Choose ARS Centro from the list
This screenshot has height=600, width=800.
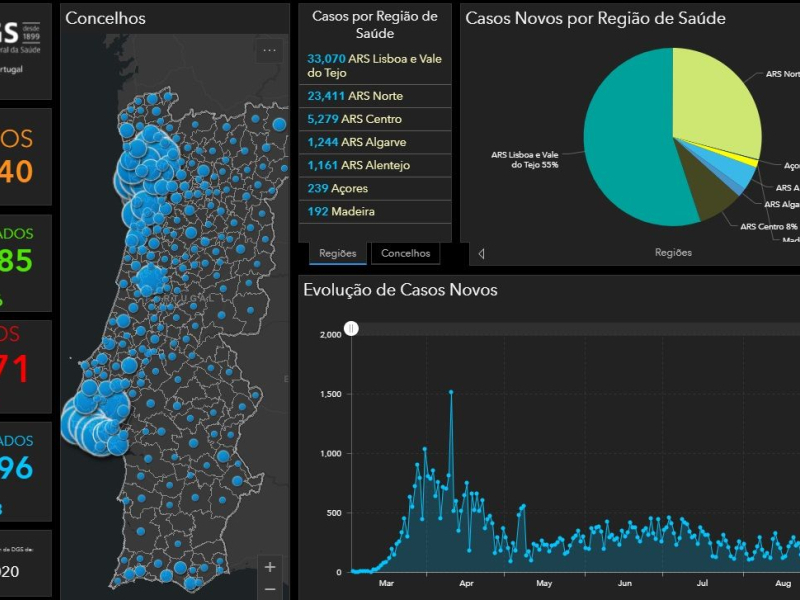pos(375,119)
